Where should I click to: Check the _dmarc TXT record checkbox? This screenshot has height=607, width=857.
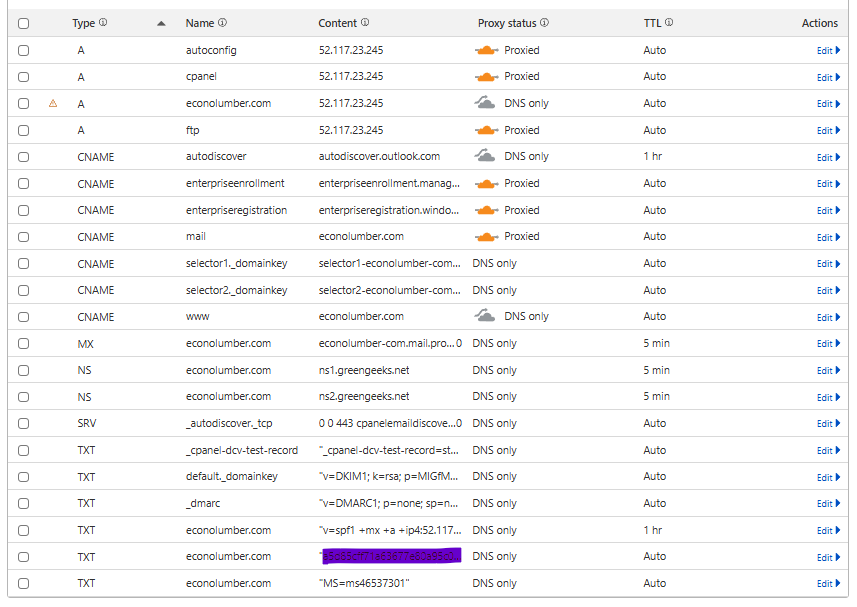(24, 503)
